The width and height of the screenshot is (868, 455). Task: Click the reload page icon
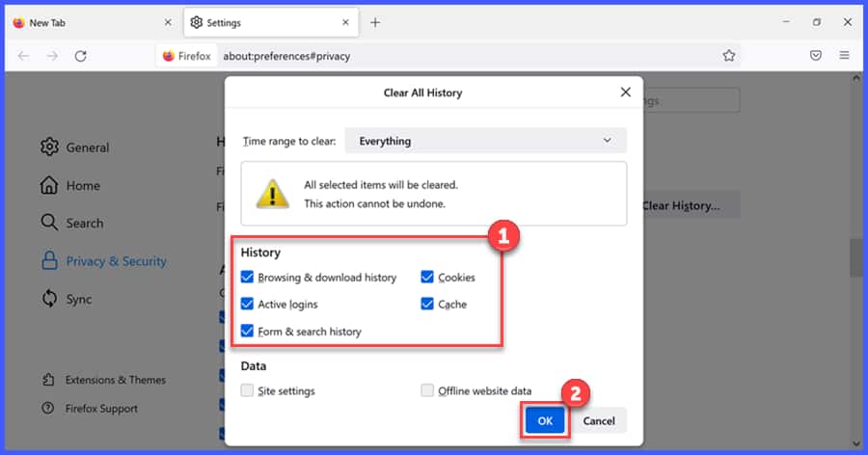[81, 56]
